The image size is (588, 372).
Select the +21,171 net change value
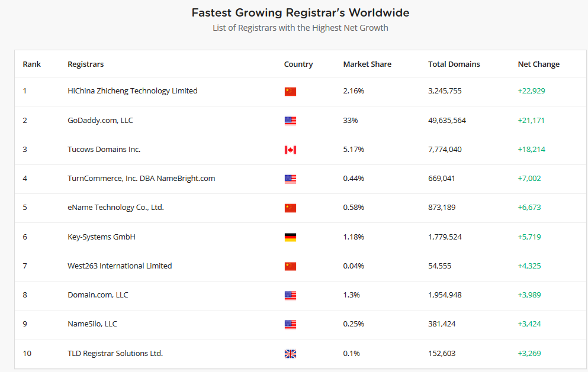(x=531, y=120)
